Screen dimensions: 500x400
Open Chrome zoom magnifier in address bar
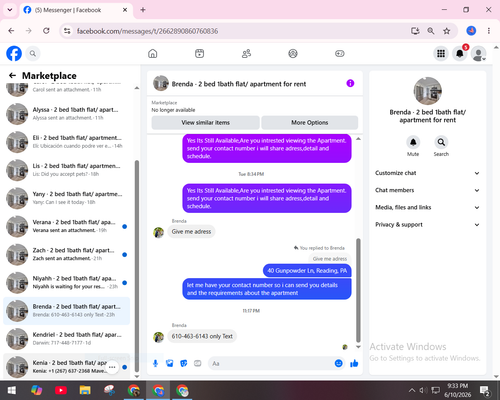click(431, 31)
